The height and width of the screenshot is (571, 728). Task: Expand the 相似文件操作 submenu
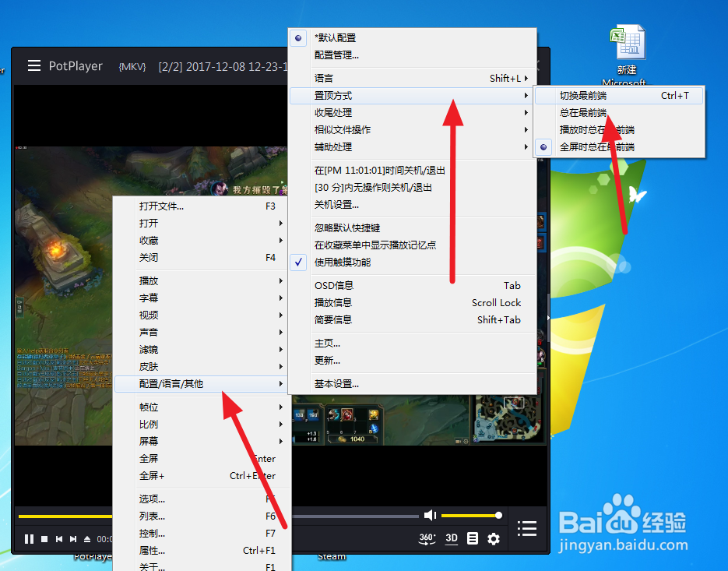tap(413, 130)
